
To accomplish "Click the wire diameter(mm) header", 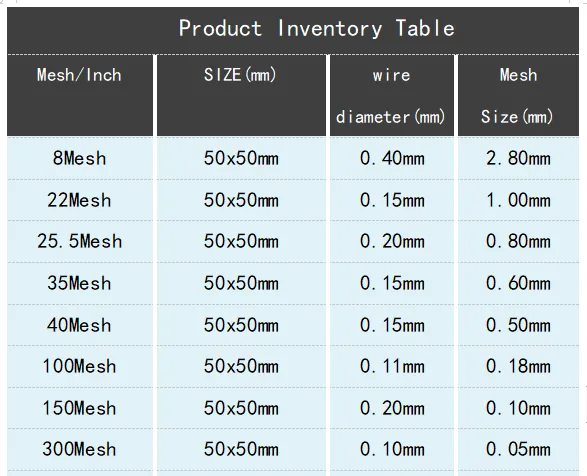I will coord(391,96).
